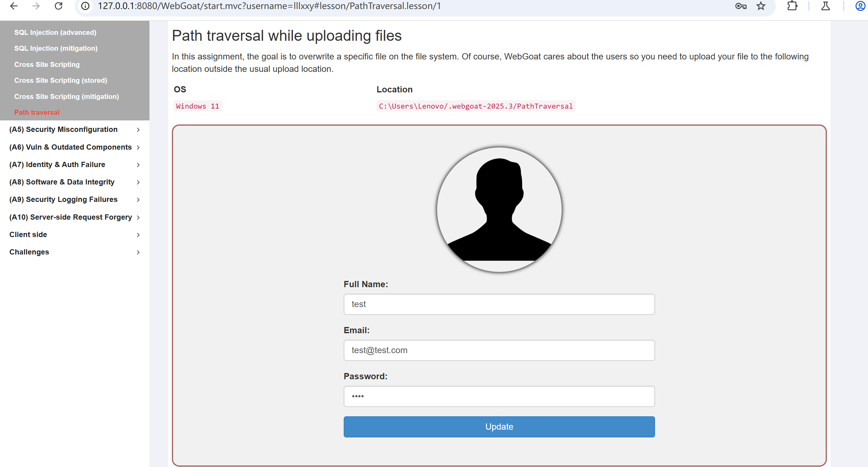Viewport: 868px width, 467px height.
Task: Open site information icon in address bar
Action: point(86,6)
